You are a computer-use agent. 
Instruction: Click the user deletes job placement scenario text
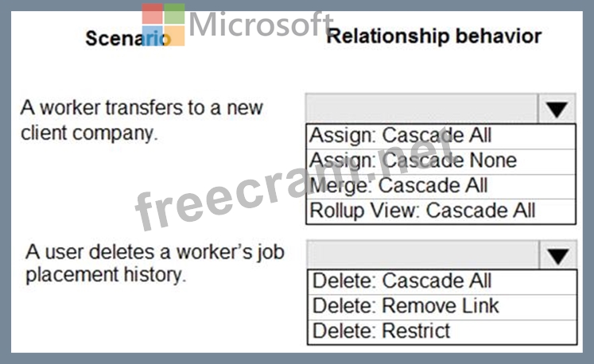[154, 264]
